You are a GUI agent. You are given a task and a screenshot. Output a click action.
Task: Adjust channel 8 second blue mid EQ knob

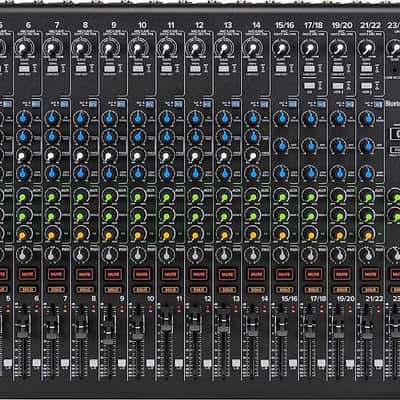pyautogui.click(x=81, y=136)
